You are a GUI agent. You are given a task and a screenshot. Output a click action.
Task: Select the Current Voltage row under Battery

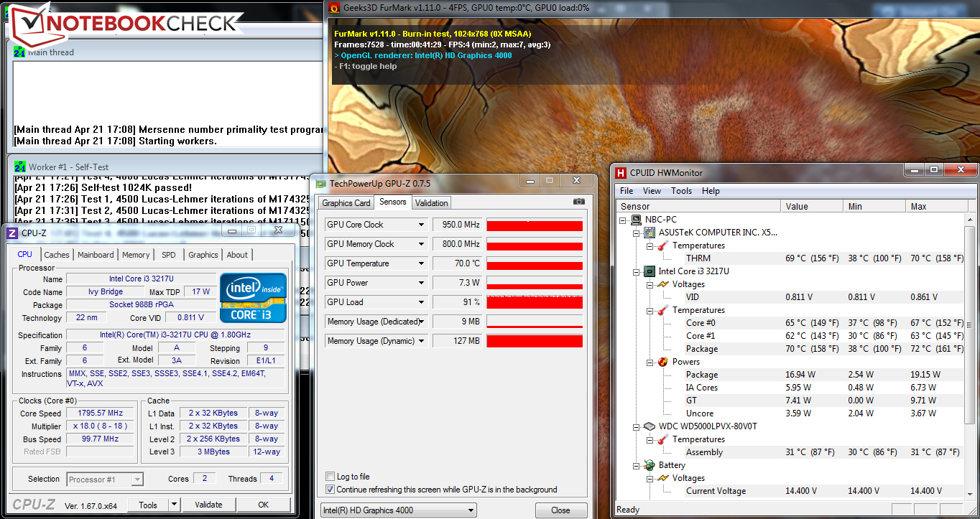[x=790, y=491]
